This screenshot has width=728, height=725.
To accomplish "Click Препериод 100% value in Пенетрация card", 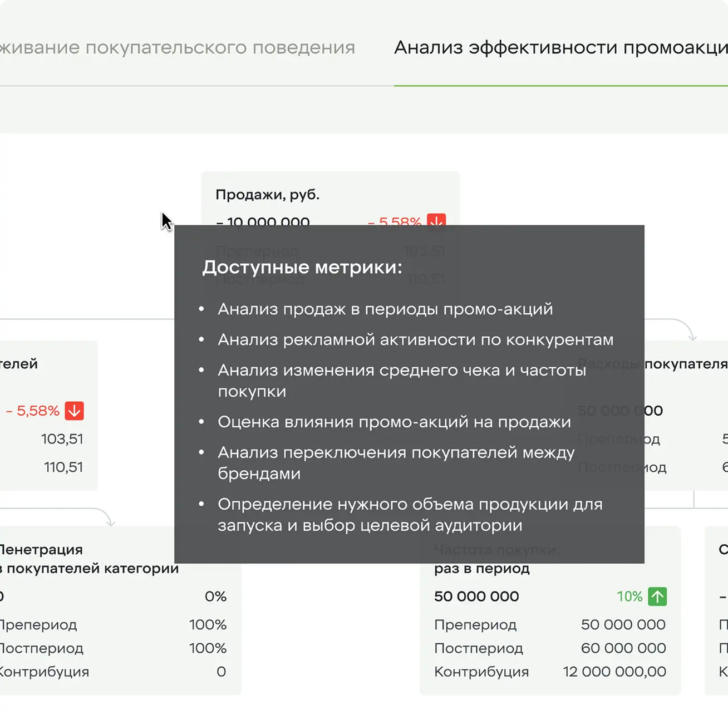I will [x=208, y=625].
